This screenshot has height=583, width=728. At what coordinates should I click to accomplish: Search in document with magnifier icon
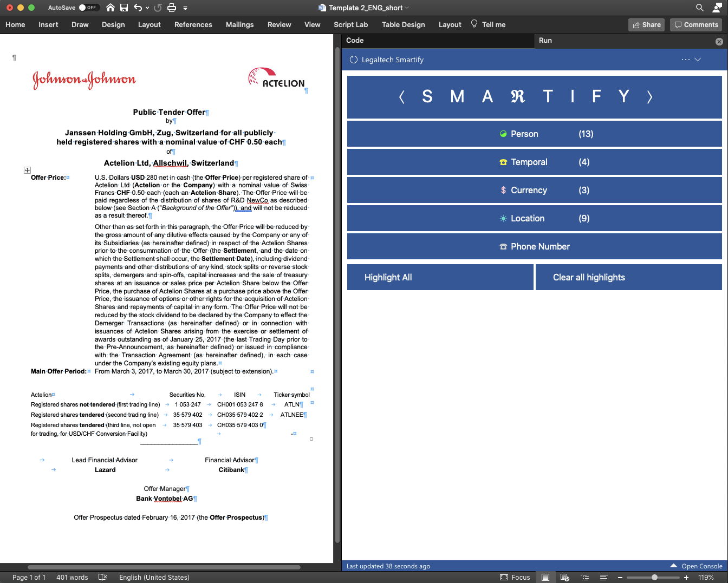[700, 8]
